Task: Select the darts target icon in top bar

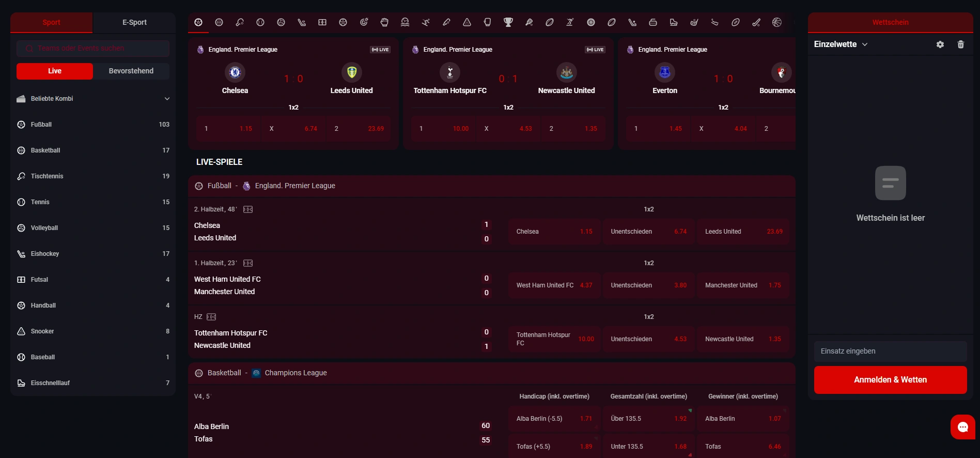Action: click(364, 22)
